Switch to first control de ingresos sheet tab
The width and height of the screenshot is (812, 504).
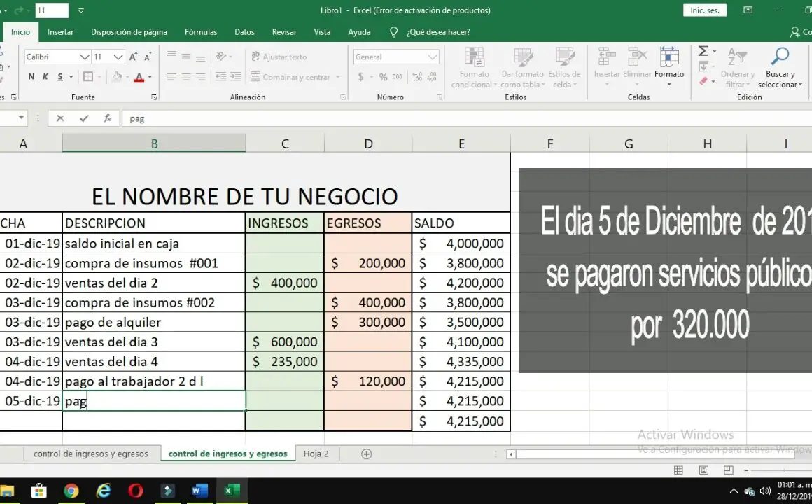click(x=90, y=454)
